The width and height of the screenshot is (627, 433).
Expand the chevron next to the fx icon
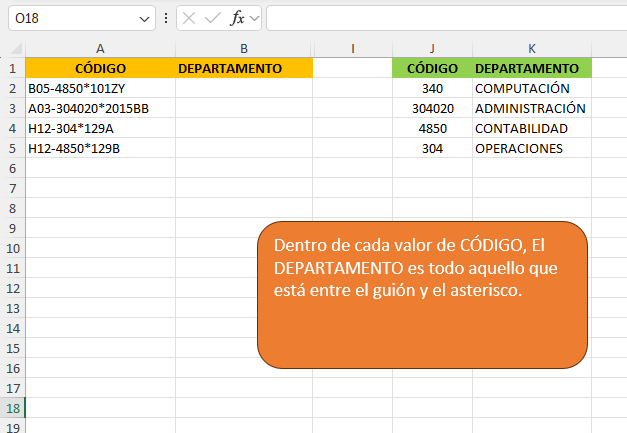tap(254, 18)
